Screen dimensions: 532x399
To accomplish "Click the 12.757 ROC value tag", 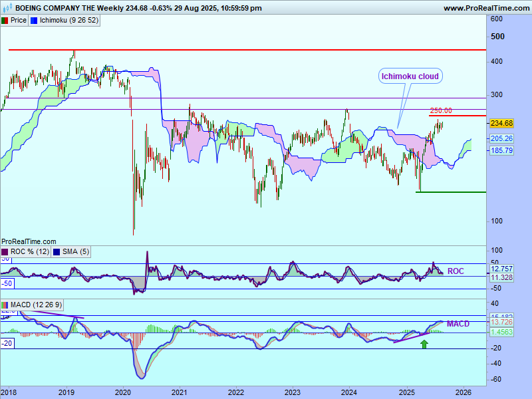I will (502, 269).
